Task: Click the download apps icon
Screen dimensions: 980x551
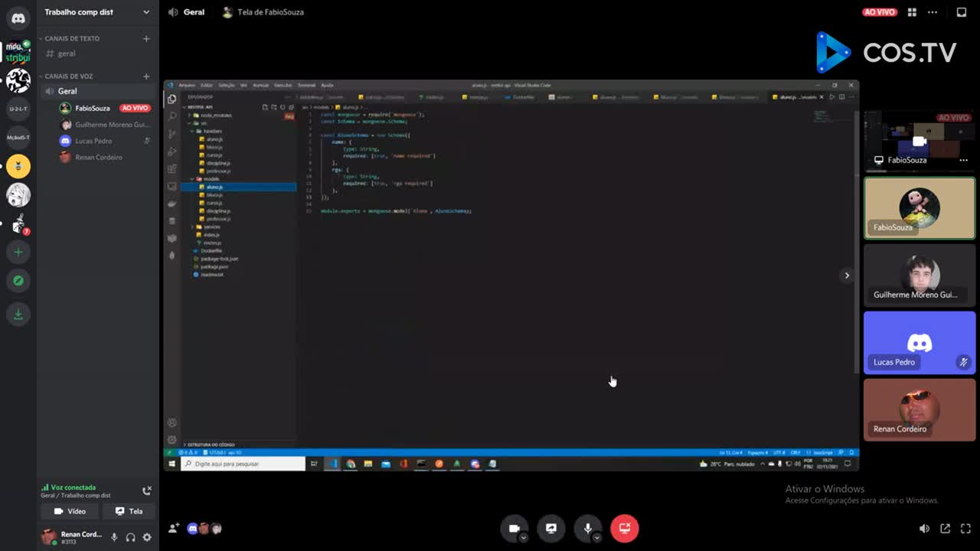Action: point(18,315)
